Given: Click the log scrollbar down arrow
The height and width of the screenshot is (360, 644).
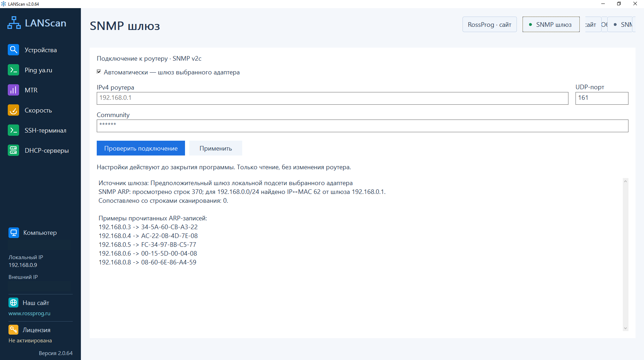Looking at the screenshot, I should pyautogui.click(x=625, y=328).
